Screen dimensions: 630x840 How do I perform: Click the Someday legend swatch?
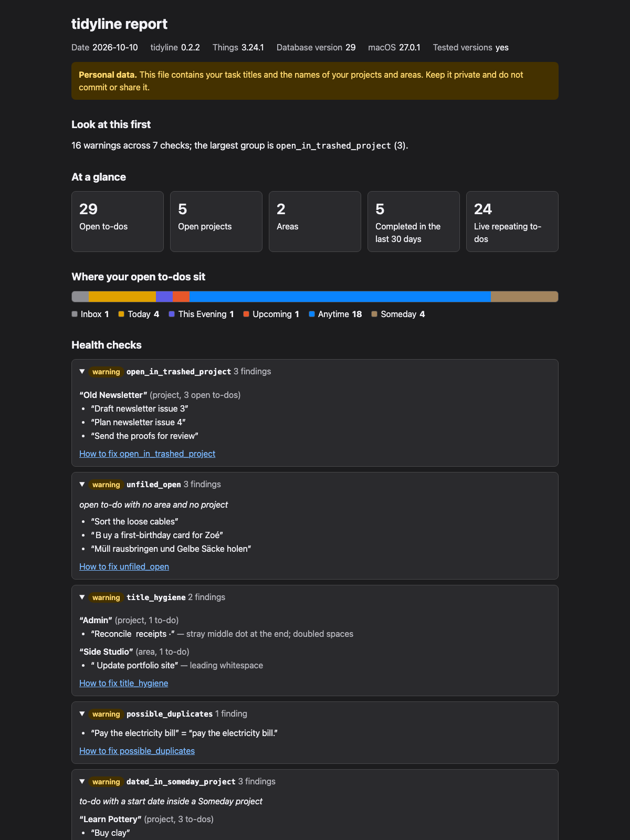[374, 314]
